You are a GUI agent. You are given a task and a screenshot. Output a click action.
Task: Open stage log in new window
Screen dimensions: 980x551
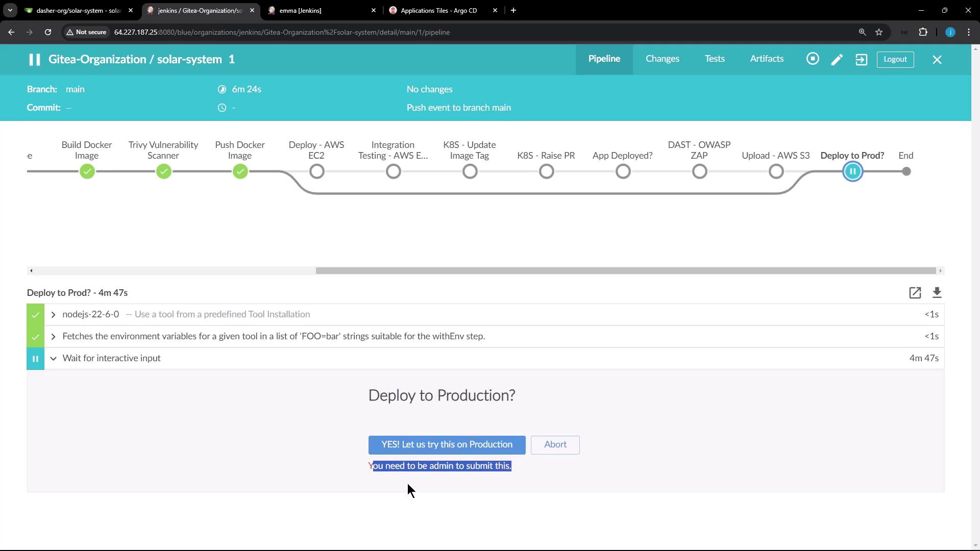(915, 293)
